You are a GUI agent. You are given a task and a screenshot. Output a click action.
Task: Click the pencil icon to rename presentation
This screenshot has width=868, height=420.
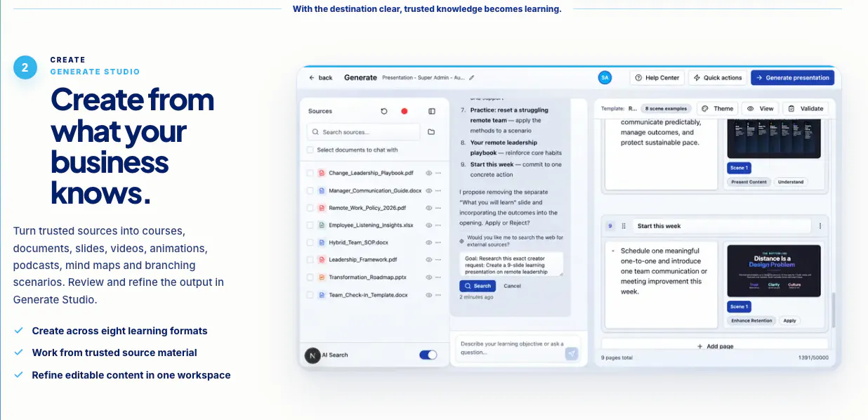coord(472,78)
